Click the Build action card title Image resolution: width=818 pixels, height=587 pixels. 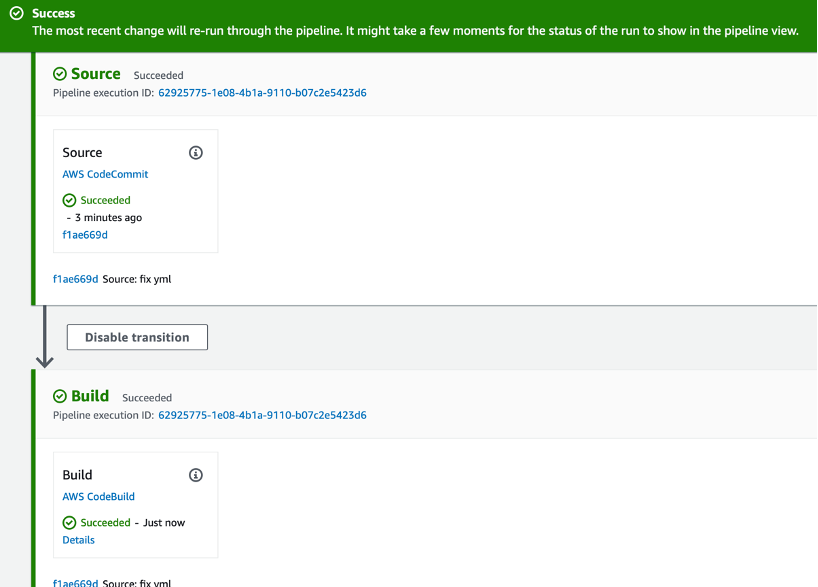pos(77,475)
